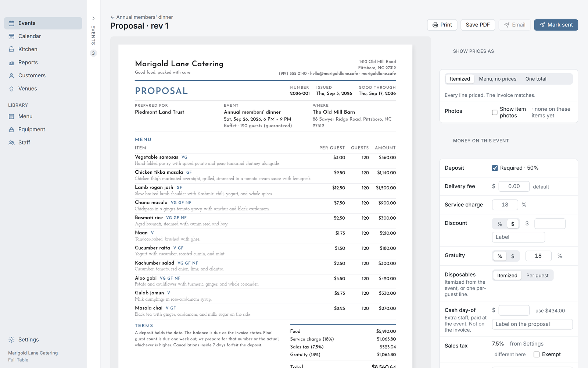Switch Discount to percent mode
The image size is (588, 368).
500,224
